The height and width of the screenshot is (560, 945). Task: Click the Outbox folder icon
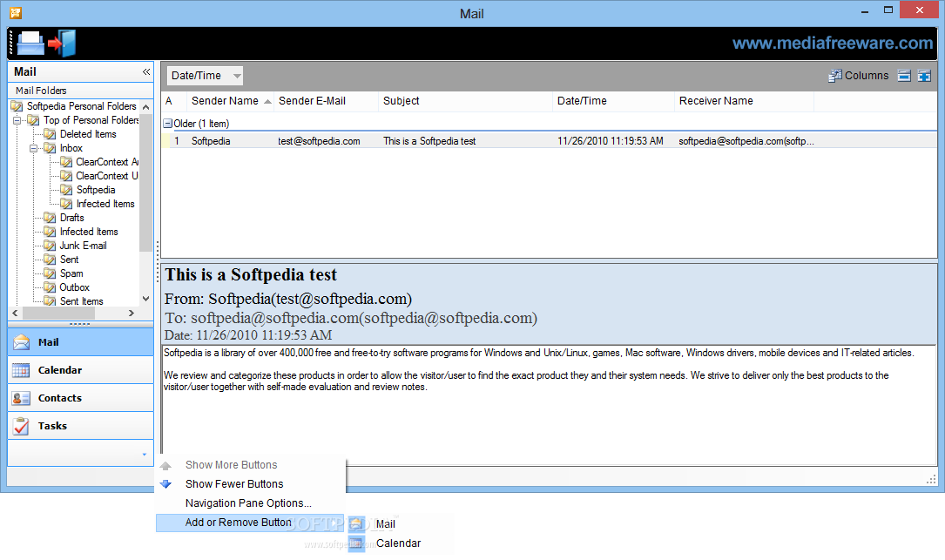tap(50, 287)
